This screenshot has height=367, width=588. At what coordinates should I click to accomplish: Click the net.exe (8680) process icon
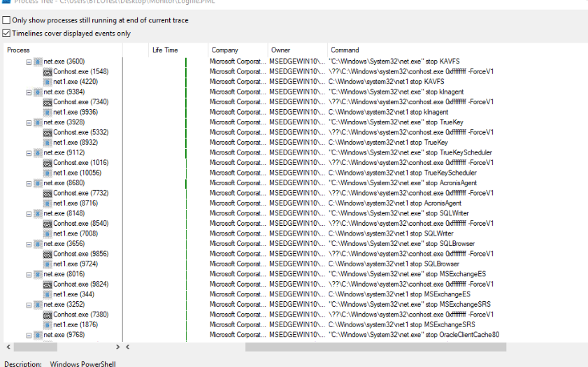(x=38, y=183)
